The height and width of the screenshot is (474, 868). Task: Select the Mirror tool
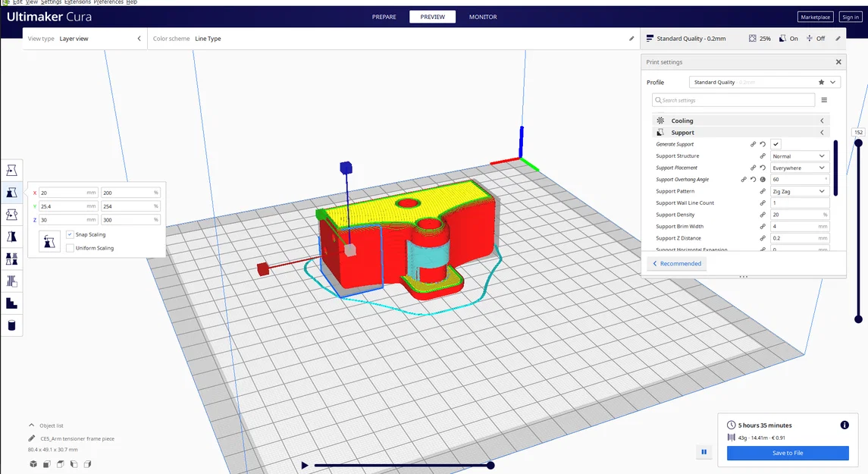pos(11,236)
